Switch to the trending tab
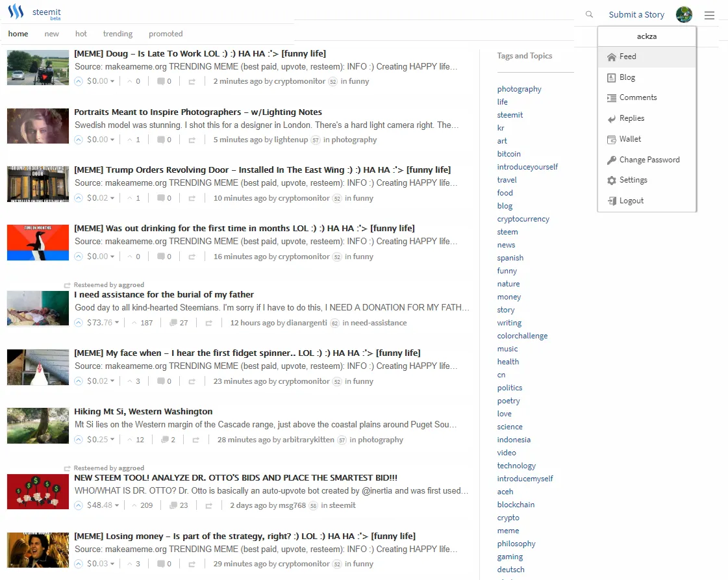The image size is (728, 580). (x=118, y=34)
